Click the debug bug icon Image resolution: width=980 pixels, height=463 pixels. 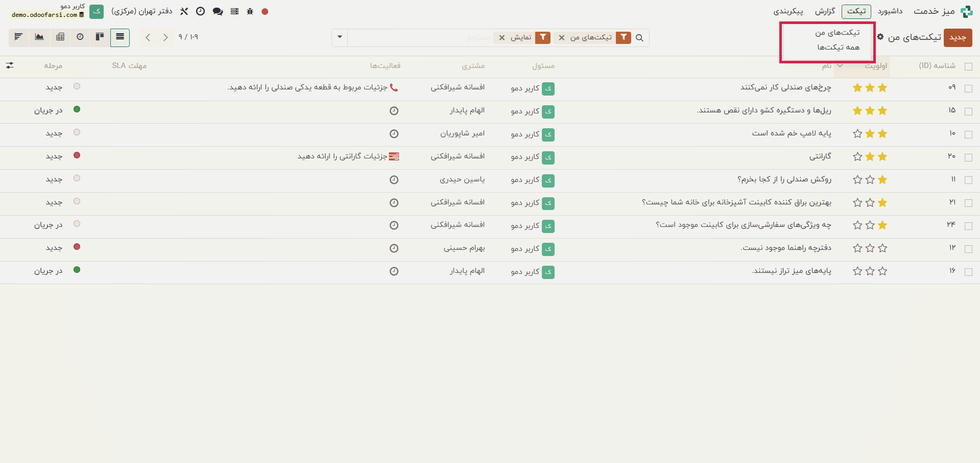point(250,11)
